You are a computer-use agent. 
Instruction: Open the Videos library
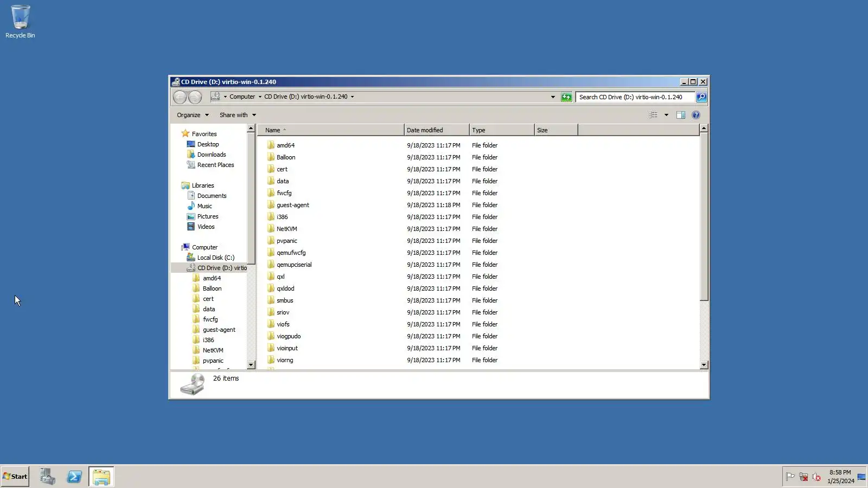(x=206, y=227)
